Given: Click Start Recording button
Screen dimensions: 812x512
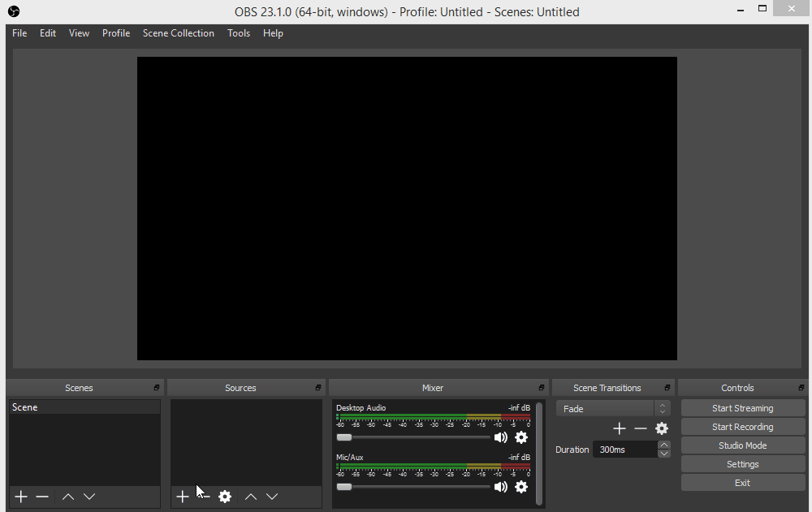Looking at the screenshot, I should [743, 427].
